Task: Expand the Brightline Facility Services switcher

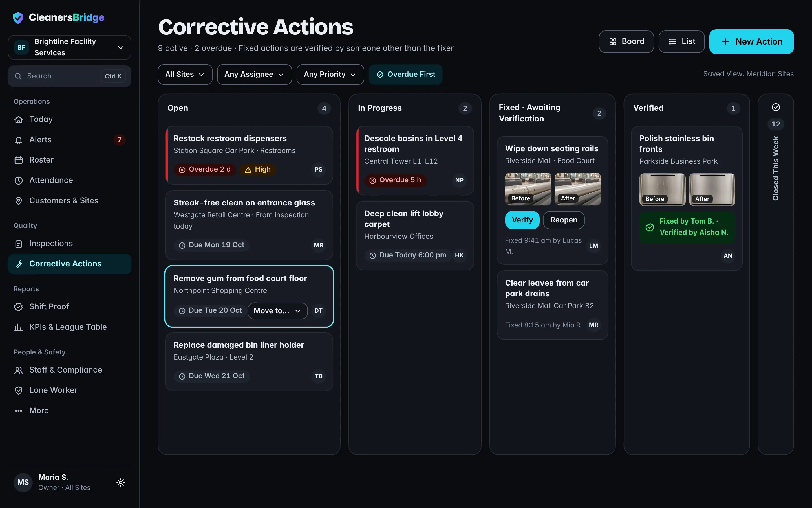Action: 69,47
